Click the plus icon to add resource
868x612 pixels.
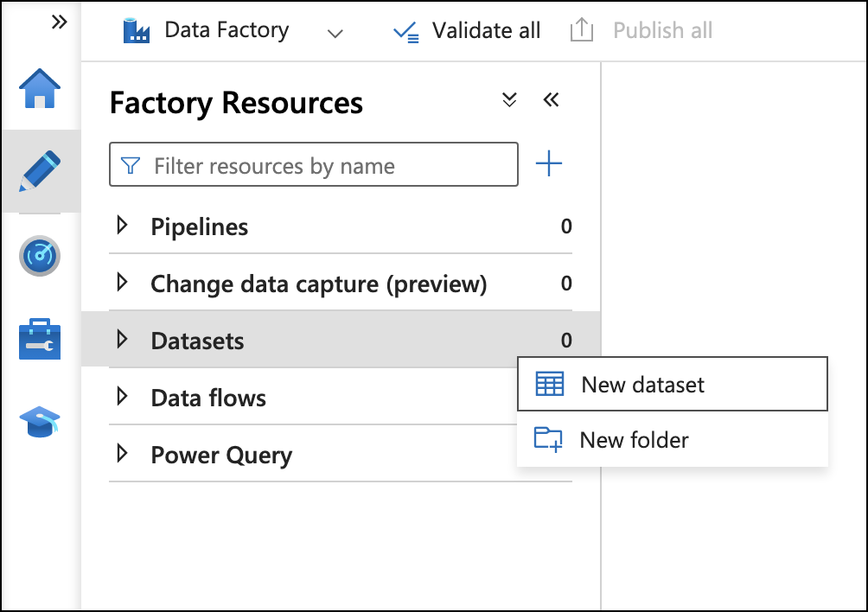point(549,163)
